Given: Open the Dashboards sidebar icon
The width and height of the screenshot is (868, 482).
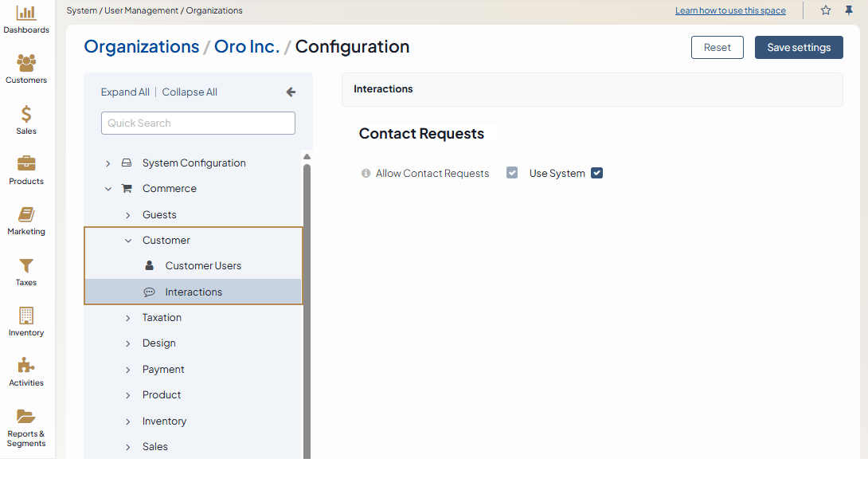Looking at the screenshot, I should pos(26,14).
